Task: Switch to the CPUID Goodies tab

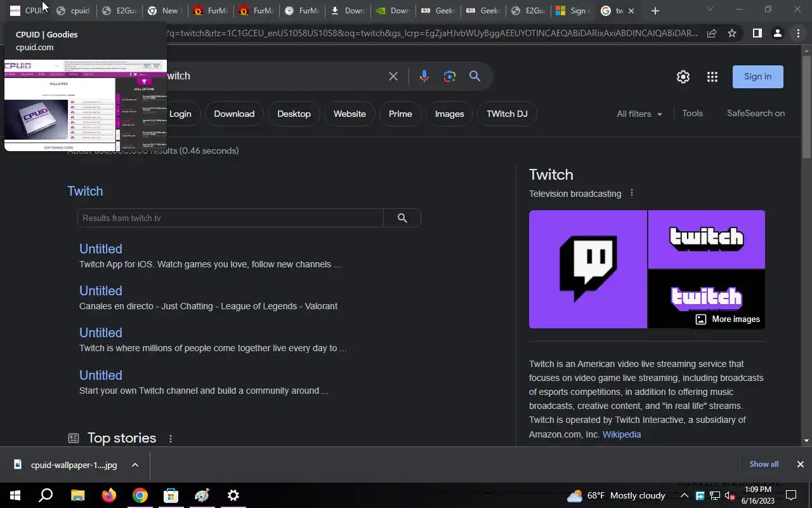Action: pyautogui.click(x=26, y=11)
